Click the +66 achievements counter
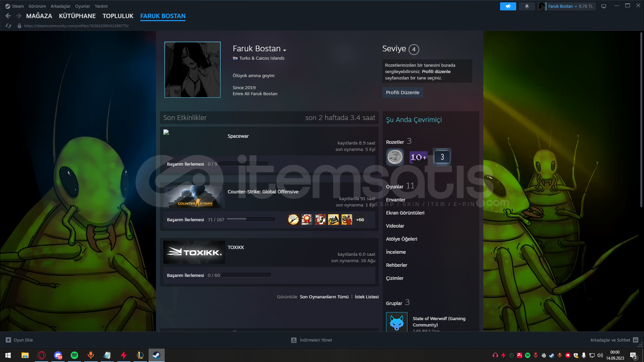 point(360,220)
